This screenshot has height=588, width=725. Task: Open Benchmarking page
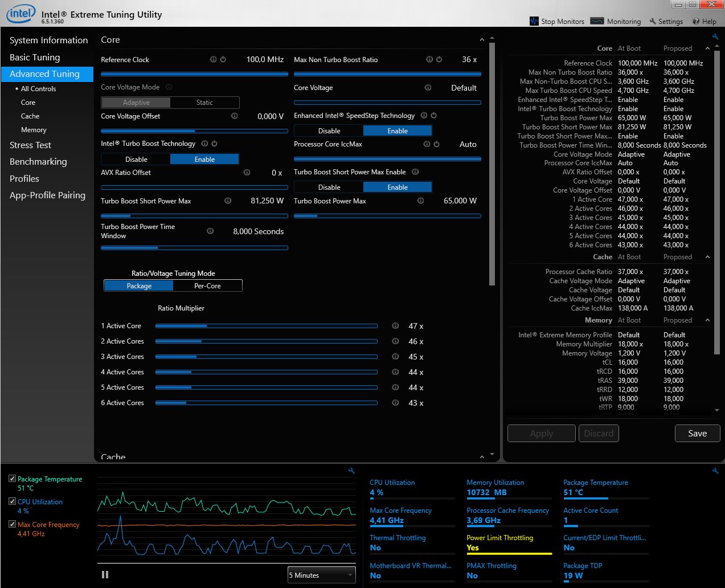click(38, 161)
